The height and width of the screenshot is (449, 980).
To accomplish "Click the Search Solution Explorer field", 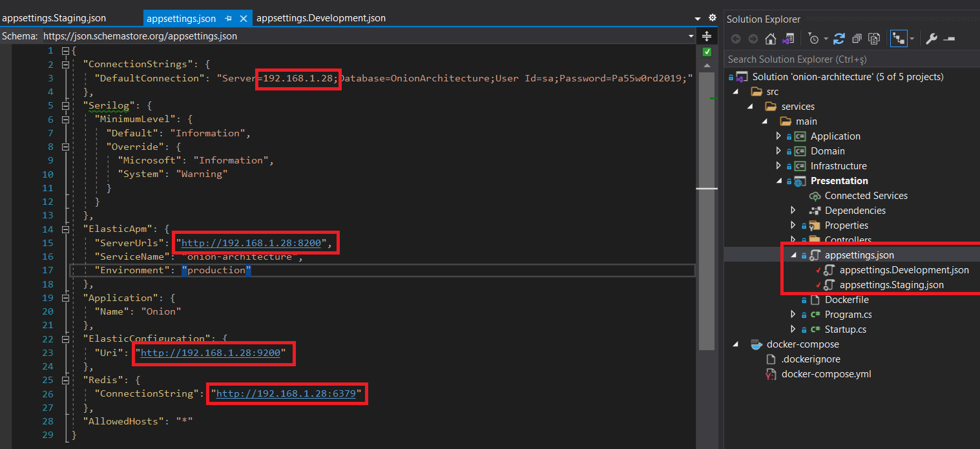I will (x=852, y=59).
